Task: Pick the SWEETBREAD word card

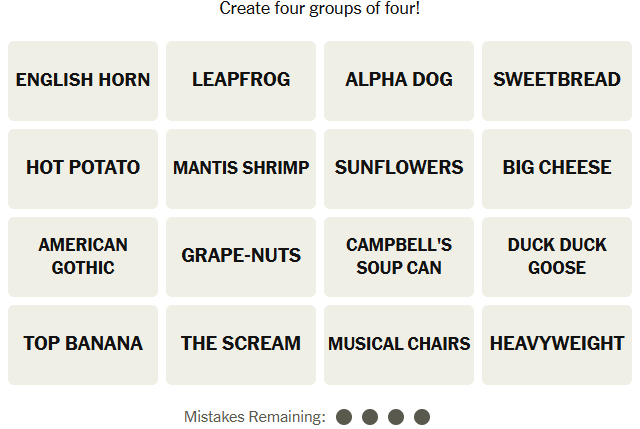Action: [557, 81]
